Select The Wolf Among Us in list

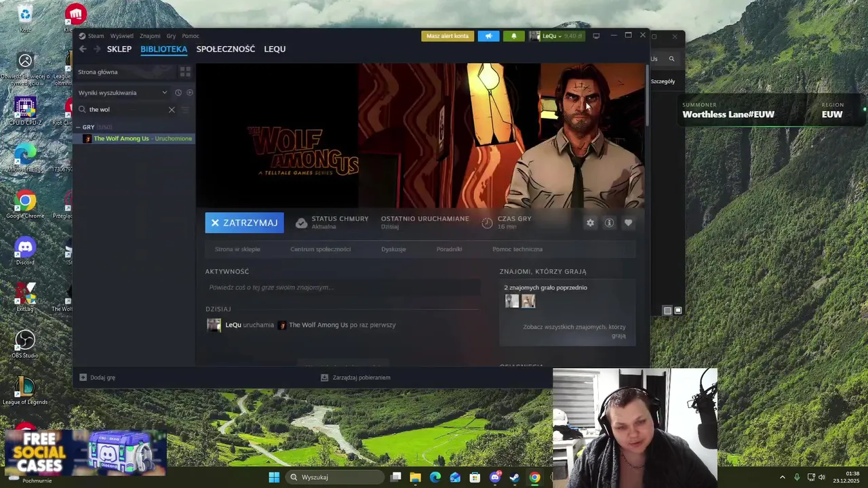[x=135, y=138]
